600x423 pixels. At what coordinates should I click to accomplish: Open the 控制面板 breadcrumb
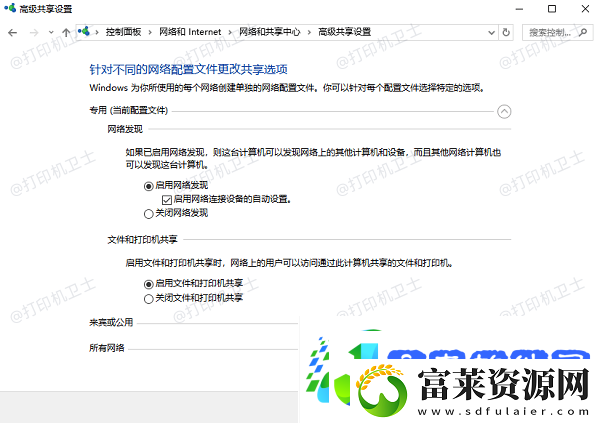pyautogui.click(x=124, y=32)
